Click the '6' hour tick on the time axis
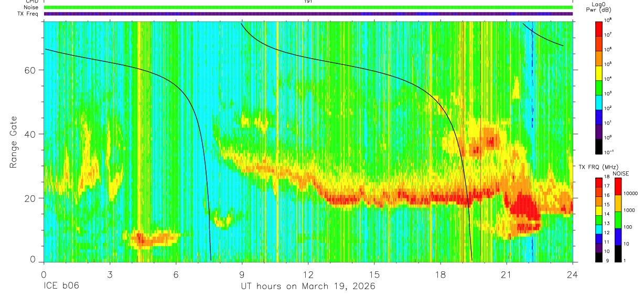Viewport: 644px width, 297px height. pyautogui.click(x=176, y=274)
